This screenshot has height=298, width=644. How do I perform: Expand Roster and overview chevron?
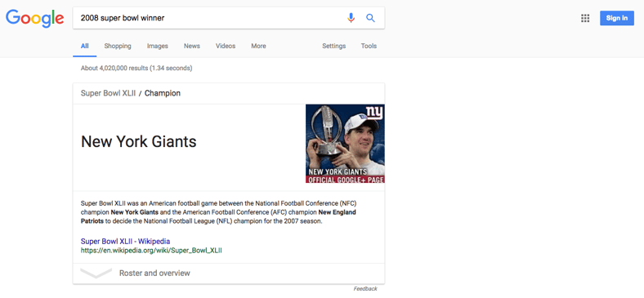click(96, 273)
